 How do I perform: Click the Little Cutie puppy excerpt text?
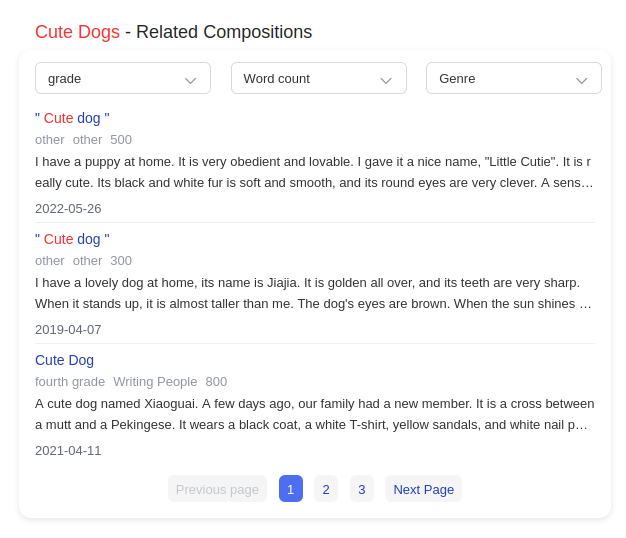[314, 172]
